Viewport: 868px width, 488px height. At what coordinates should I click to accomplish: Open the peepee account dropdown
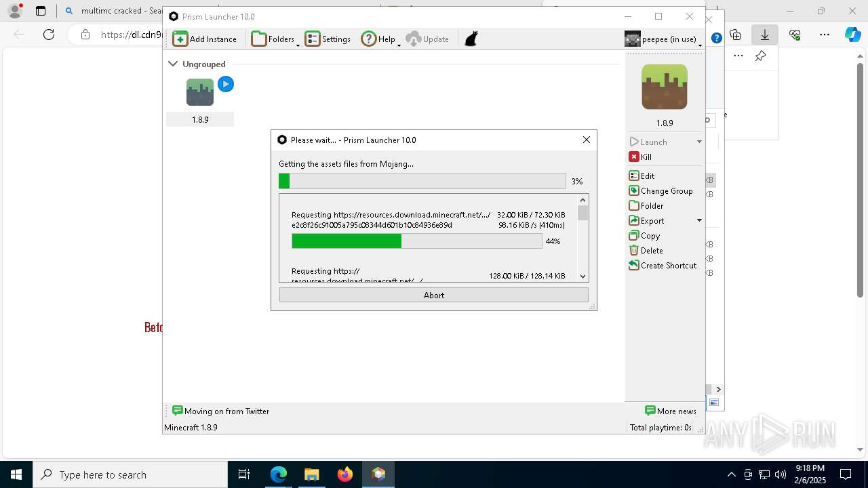pos(663,39)
